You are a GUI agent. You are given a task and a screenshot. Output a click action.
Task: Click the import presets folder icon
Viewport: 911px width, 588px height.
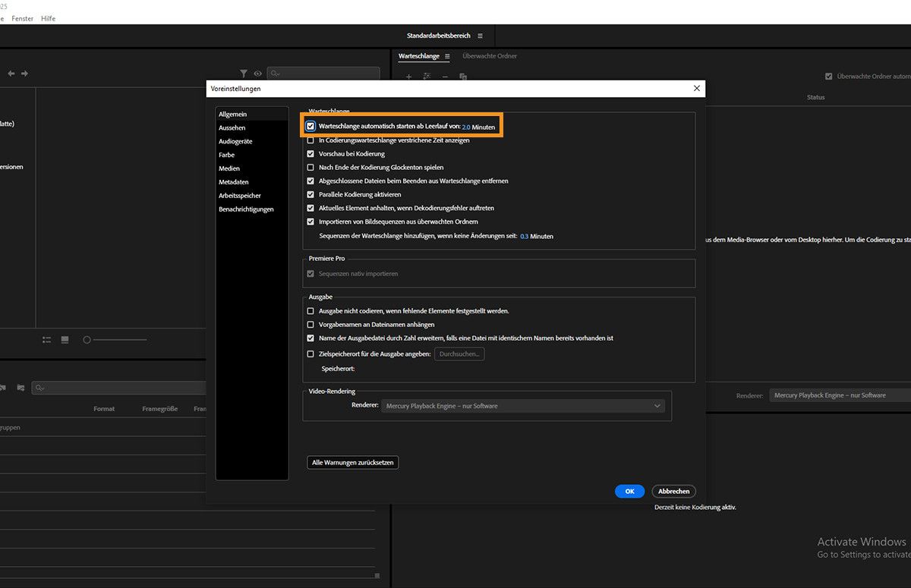point(20,388)
